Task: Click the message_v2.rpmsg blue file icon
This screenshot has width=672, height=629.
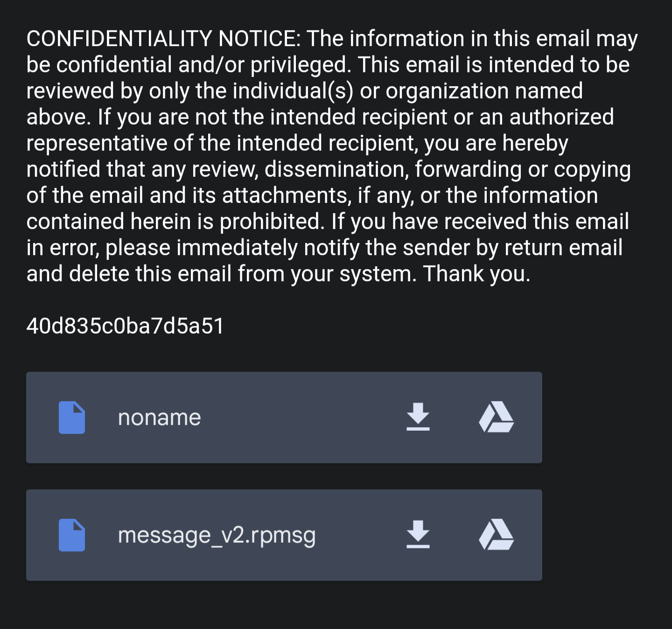Action: 72,535
